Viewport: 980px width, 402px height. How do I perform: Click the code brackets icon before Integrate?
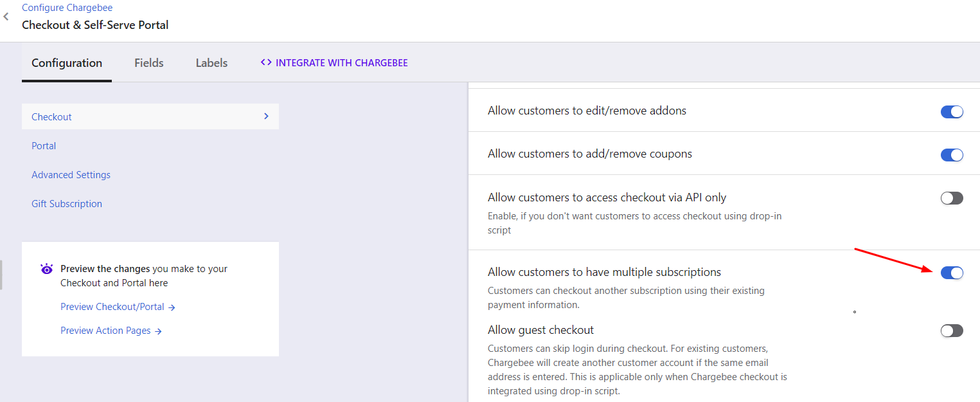(x=266, y=62)
